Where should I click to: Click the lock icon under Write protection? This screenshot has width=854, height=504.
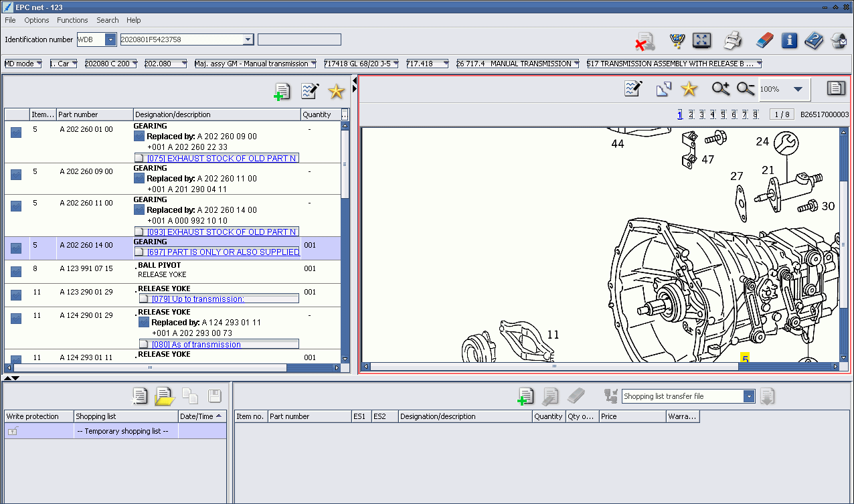coord(12,432)
